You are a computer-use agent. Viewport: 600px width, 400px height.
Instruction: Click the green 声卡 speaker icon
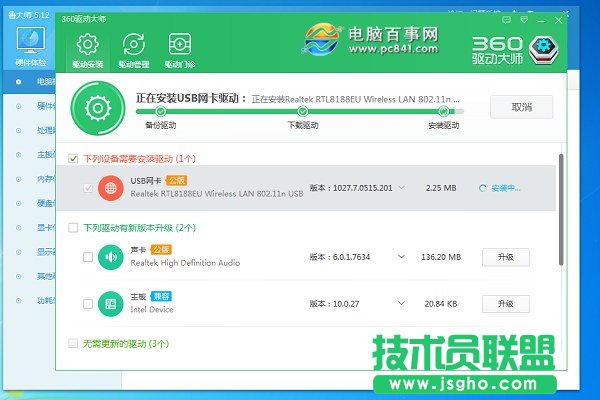tap(110, 257)
